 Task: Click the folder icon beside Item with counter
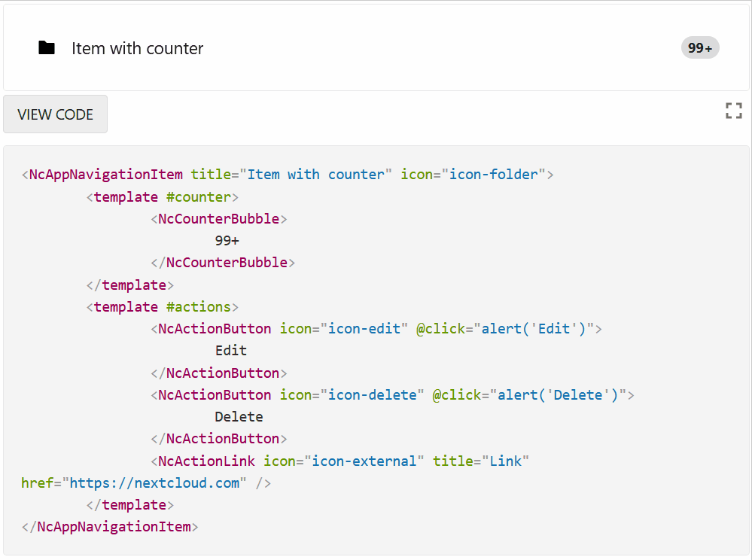(46, 47)
